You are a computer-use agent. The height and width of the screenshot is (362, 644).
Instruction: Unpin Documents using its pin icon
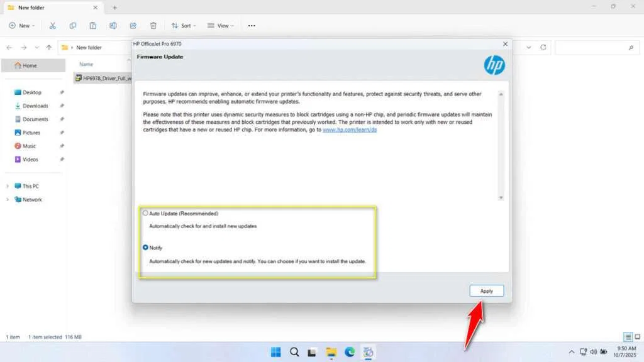[x=61, y=119]
